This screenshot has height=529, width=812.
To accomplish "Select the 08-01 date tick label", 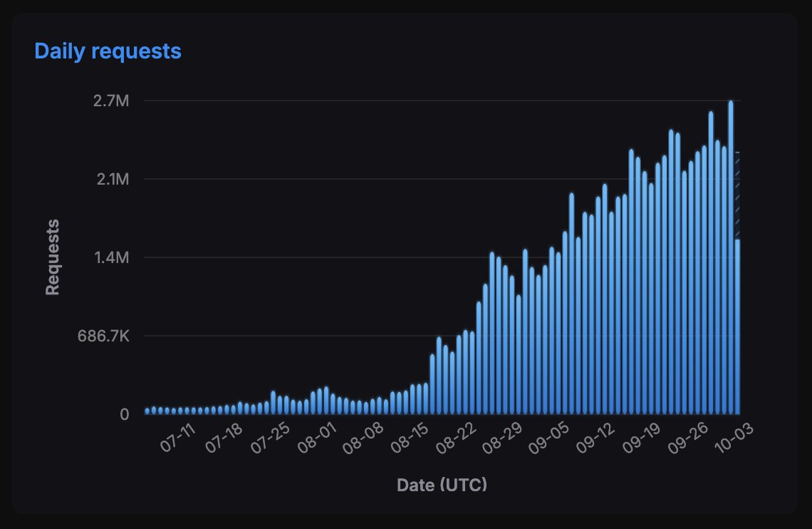I will point(317,437).
